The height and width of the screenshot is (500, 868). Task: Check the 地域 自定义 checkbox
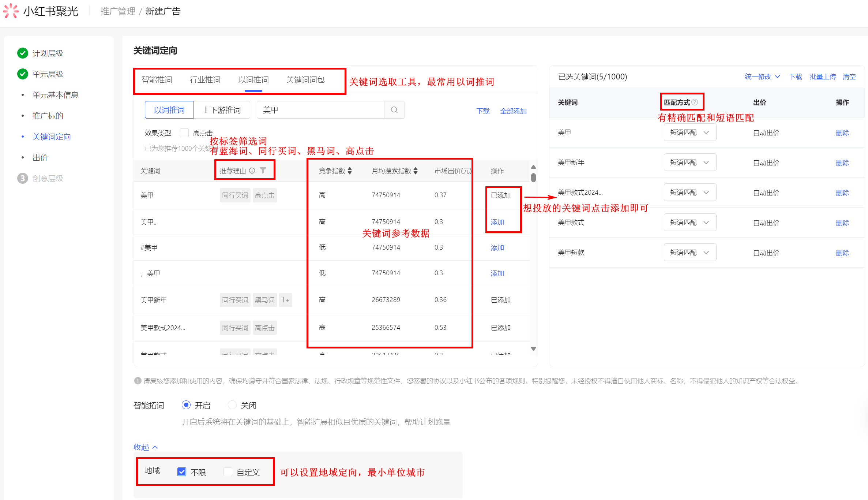click(228, 472)
